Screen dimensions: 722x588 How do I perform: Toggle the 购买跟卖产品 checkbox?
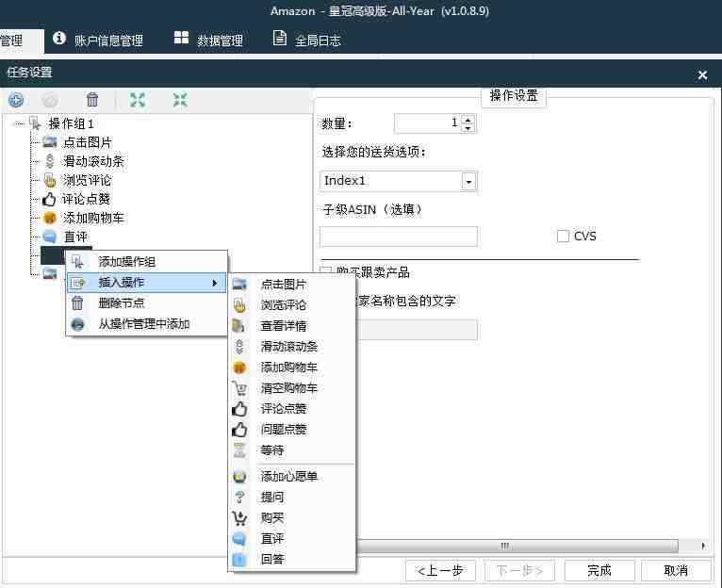click(x=326, y=271)
